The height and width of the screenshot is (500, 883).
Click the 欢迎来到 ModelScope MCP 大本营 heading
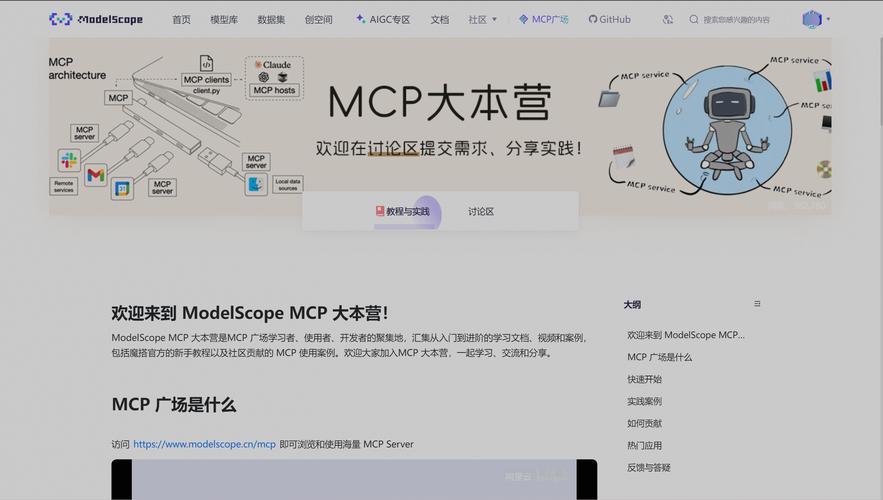tap(249, 313)
